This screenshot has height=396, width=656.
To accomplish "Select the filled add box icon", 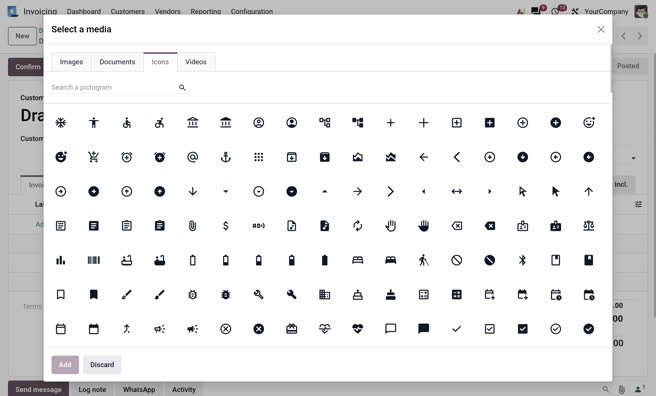I will [489, 123].
